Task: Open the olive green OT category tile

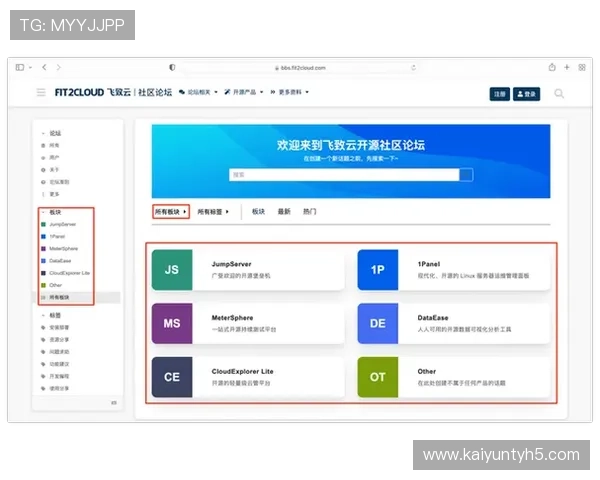Action: pos(378,377)
